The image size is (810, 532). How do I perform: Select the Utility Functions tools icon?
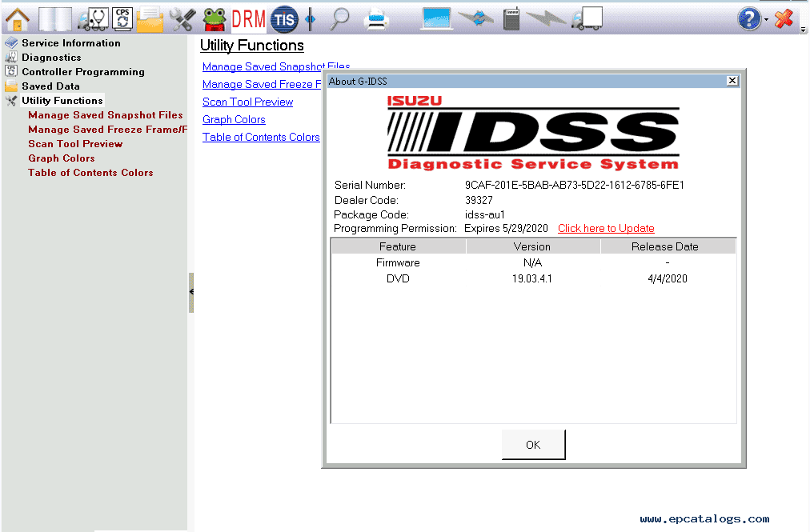182,20
